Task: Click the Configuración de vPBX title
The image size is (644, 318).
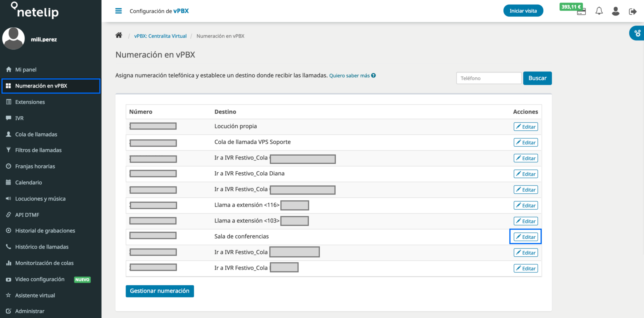Action: pos(159,11)
